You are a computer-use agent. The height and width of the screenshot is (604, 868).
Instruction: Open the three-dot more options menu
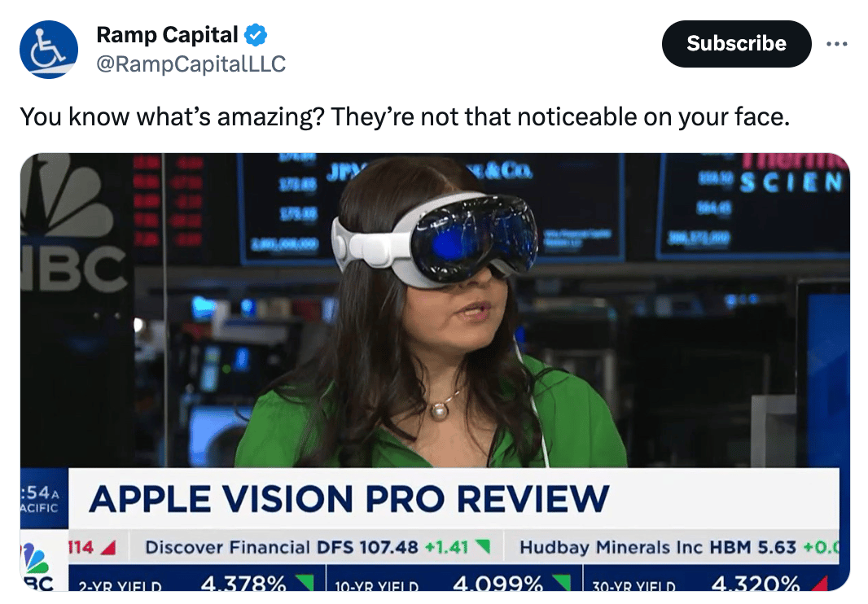(x=836, y=44)
